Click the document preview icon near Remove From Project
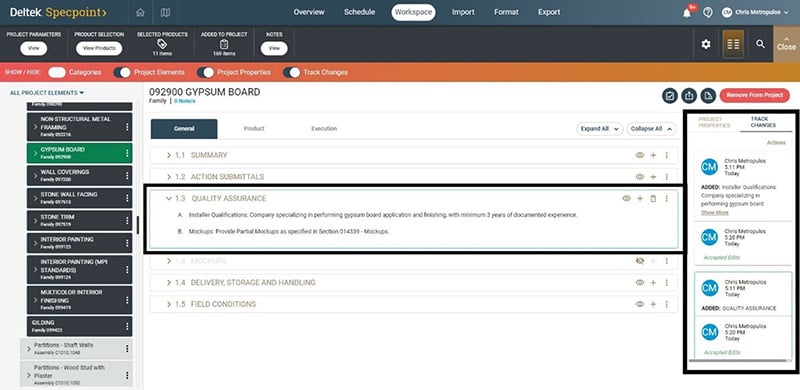This screenshot has height=390, width=800. point(708,95)
